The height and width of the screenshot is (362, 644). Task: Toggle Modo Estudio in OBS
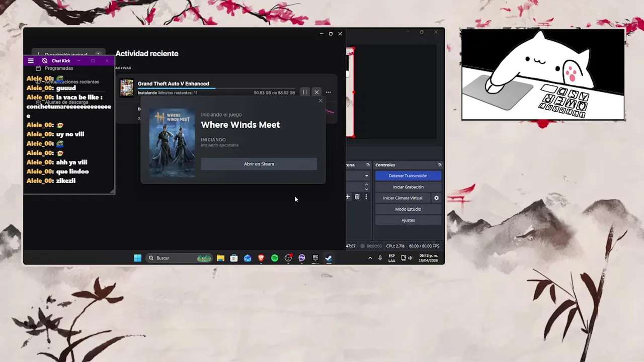tap(408, 209)
